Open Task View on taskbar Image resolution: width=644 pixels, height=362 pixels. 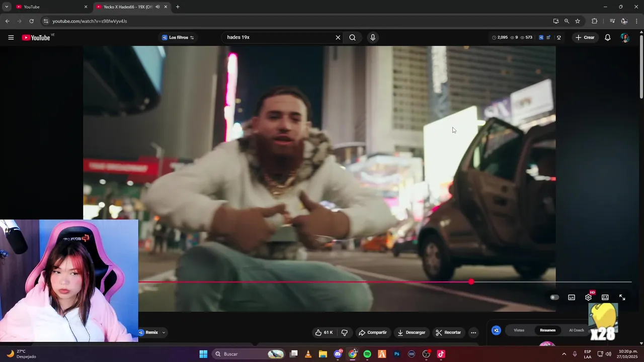pos(294,354)
